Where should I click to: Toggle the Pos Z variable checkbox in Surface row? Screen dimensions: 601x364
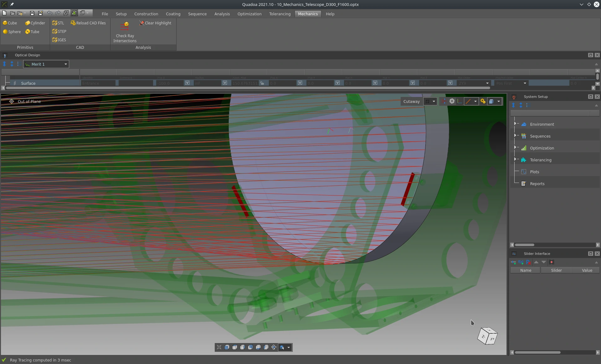(x=187, y=83)
